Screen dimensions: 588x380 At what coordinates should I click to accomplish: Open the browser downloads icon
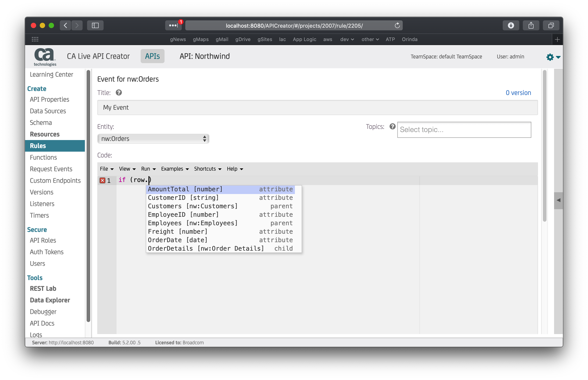point(511,25)
